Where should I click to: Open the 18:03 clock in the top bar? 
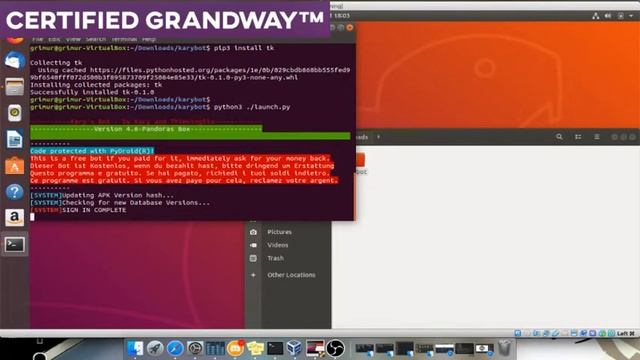click(342, 16)
